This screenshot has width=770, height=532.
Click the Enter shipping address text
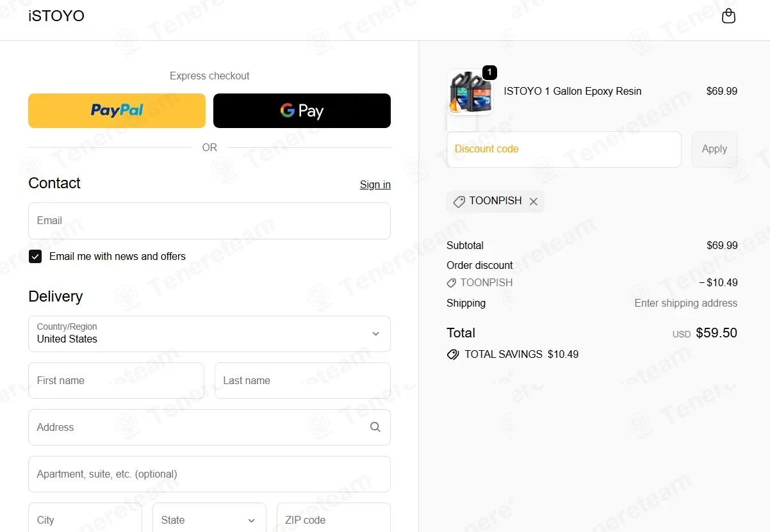pos(686,303)
